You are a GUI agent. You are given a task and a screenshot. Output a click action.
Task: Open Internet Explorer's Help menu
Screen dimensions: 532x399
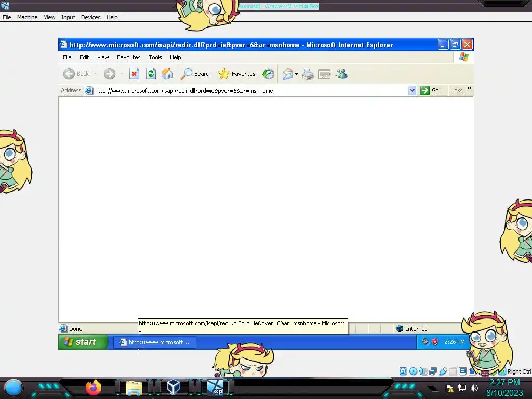(176, 57)
